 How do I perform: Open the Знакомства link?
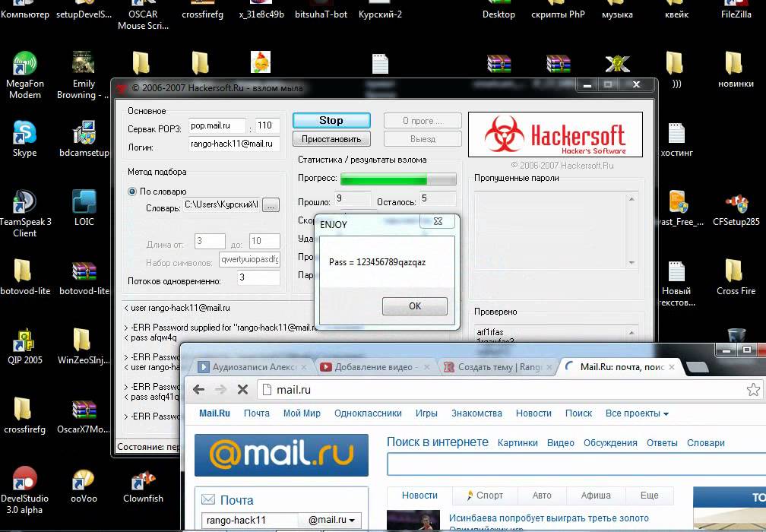click(x=476, y=413)
